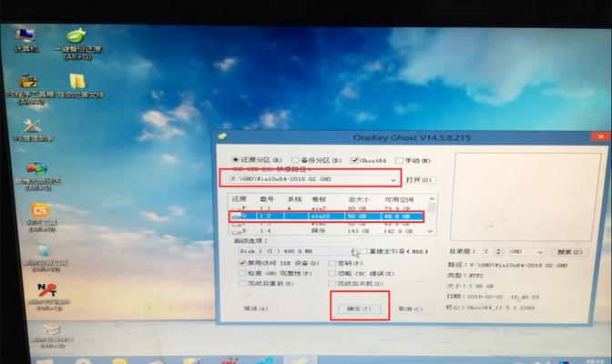Expand the Disk 3 (Y:) 498.9 MB dropdown
The width and height of the screenshot is (612, 364).
coord(354,252)
